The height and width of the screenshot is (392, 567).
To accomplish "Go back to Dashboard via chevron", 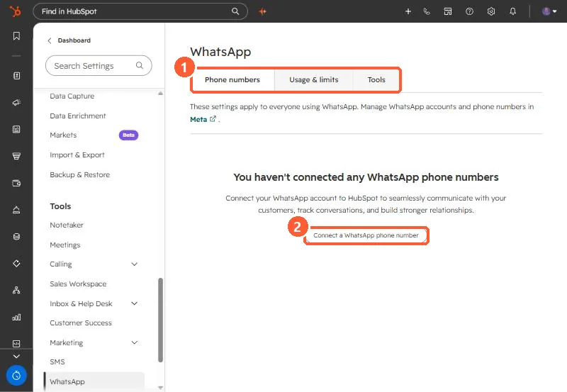I will (x=50, y=40).
